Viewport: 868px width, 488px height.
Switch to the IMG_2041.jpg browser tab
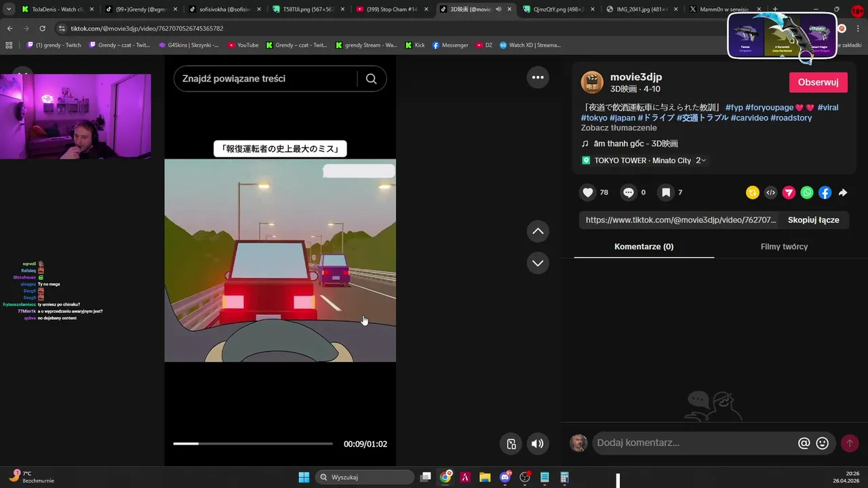[x=642, y=9]
